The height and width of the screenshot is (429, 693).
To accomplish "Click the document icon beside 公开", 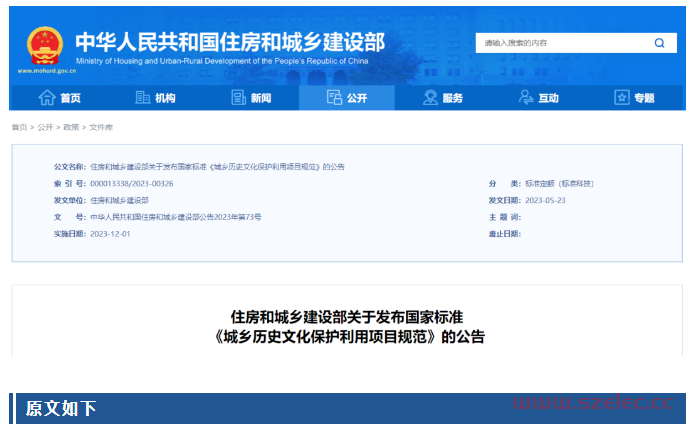I will (334, 98).
